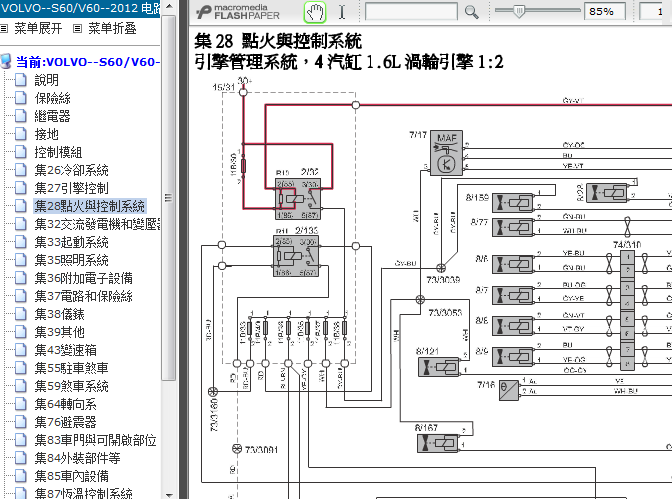
Task: Open 集85車內設備 entry
Action: (x=71, y=476)
